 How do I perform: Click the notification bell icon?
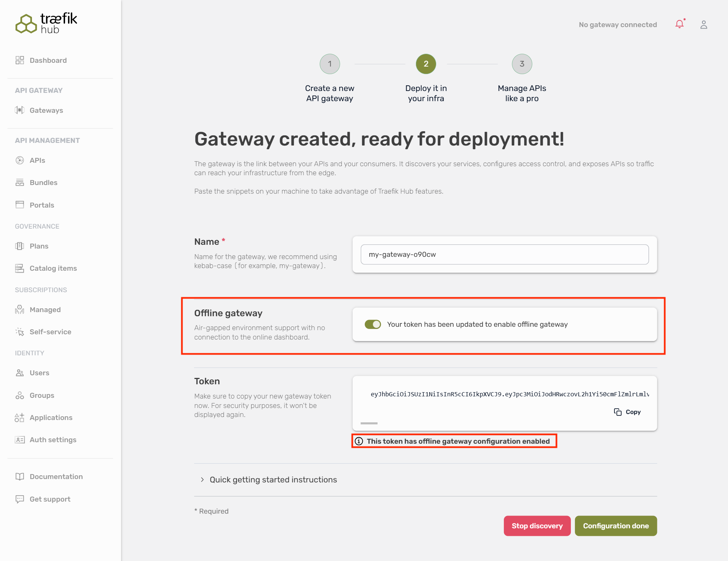(679, 24)
